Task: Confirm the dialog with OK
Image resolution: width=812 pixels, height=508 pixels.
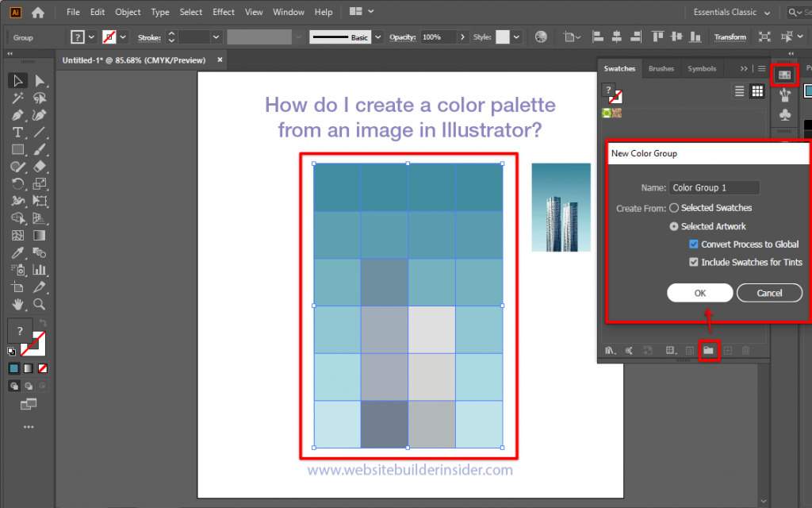Action: (x=699, y=293)
